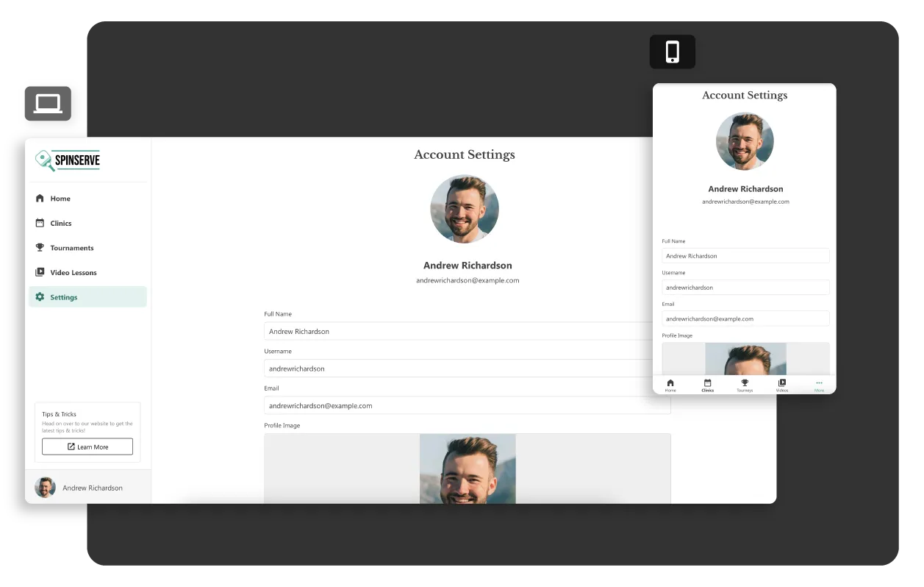924x587 pixels.
Task: Switch to the Clinics tab on mobile
Action: tap(707, 383)
